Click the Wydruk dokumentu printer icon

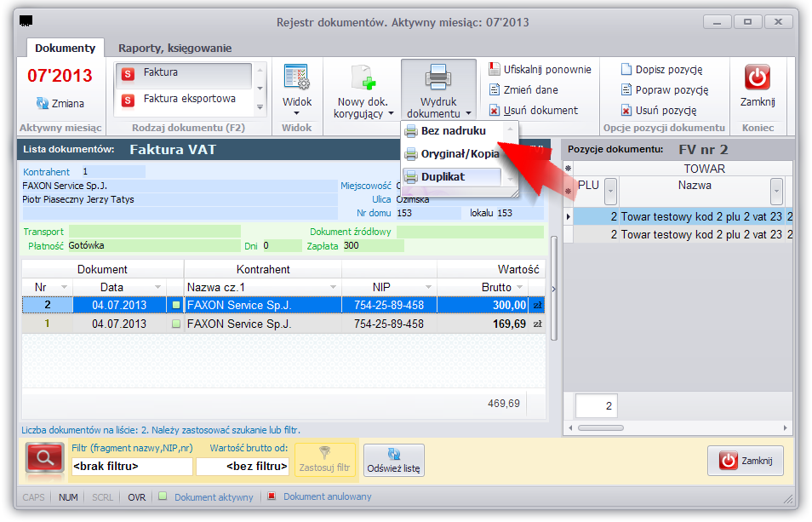coord(438,77)
